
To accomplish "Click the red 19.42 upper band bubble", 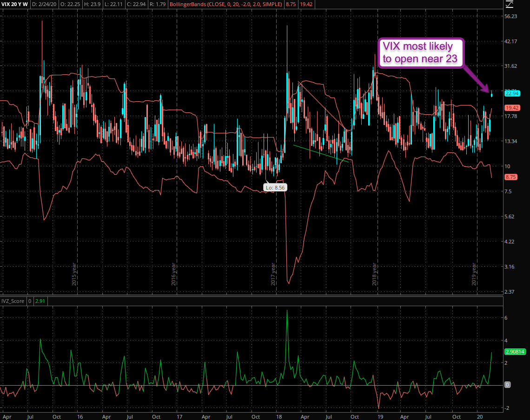I will 512,107.
